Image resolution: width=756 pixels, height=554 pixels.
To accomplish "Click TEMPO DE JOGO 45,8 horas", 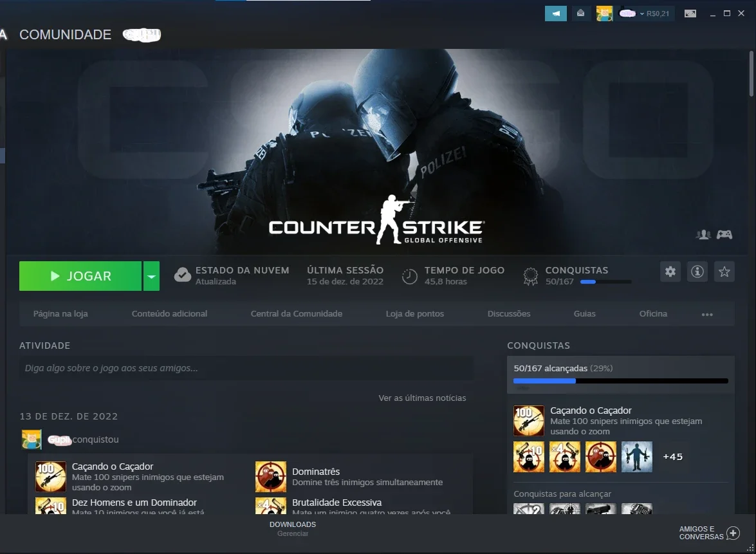I will pos(465,276).
